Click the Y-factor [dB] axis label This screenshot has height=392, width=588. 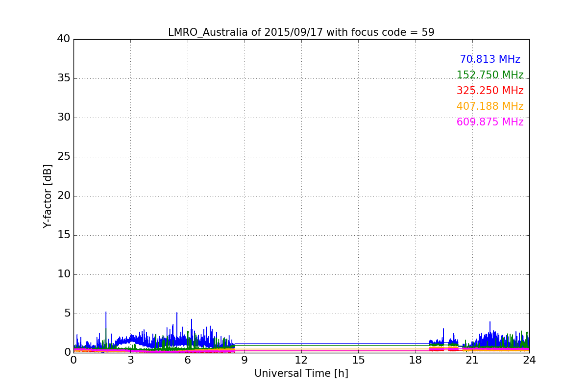(48, 196)
